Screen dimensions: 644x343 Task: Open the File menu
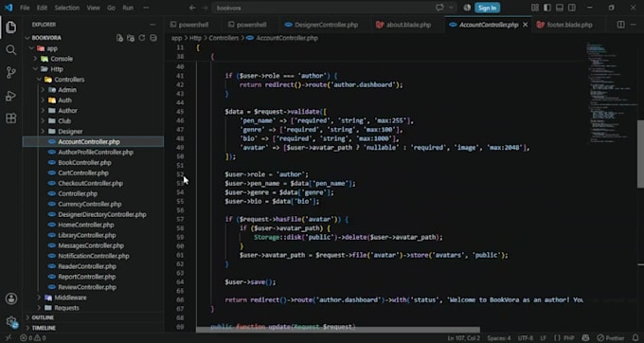[25, 8]
